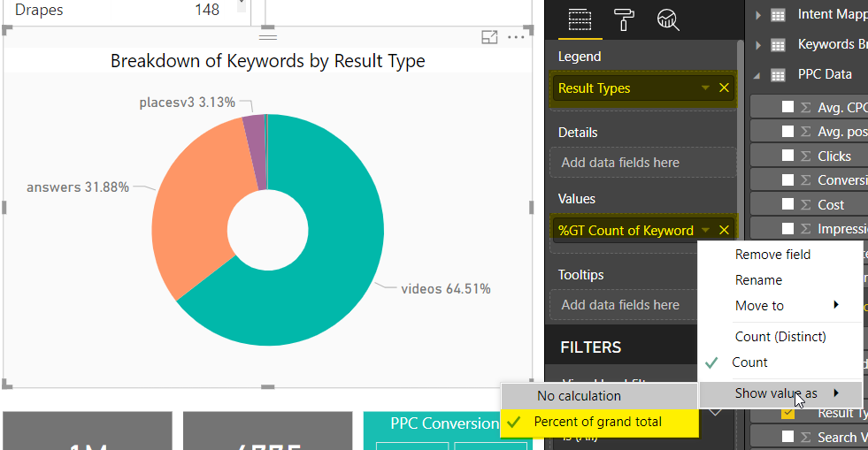Remove Result Types field with X
This screenshot has height=450, width=868.
click(x=724, y=88)
